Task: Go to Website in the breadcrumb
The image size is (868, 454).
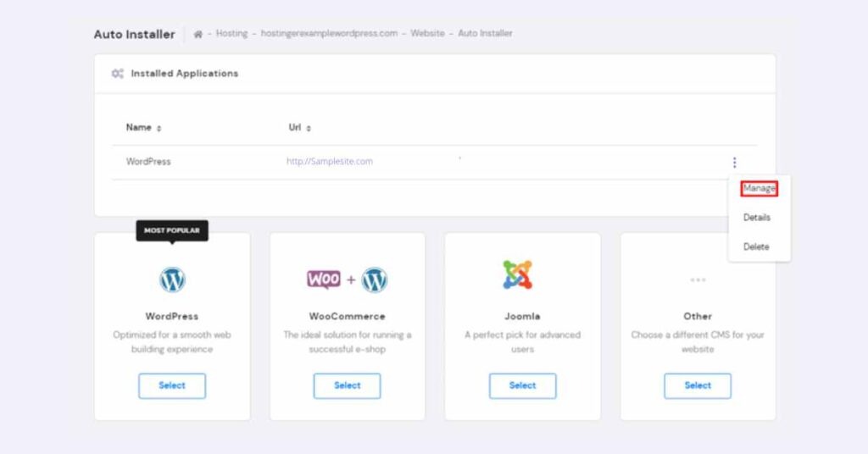Action: click(x=427, y=33)
